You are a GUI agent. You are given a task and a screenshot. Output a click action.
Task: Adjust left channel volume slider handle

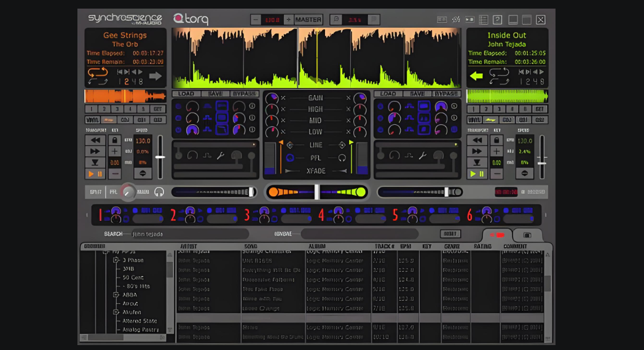tap(251, 192)
